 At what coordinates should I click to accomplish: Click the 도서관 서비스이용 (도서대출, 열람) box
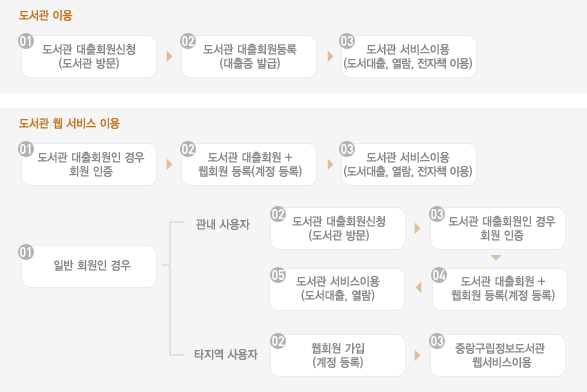tap(337, 289)
